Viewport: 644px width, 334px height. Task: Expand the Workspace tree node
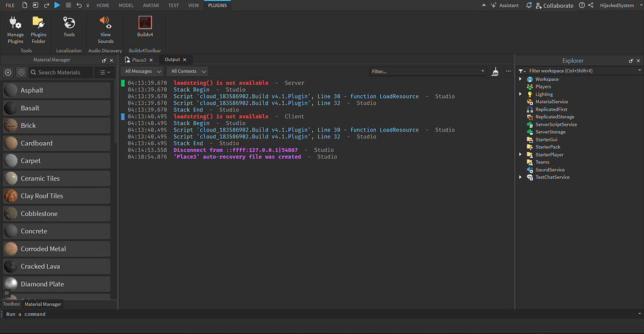point(521,79)
